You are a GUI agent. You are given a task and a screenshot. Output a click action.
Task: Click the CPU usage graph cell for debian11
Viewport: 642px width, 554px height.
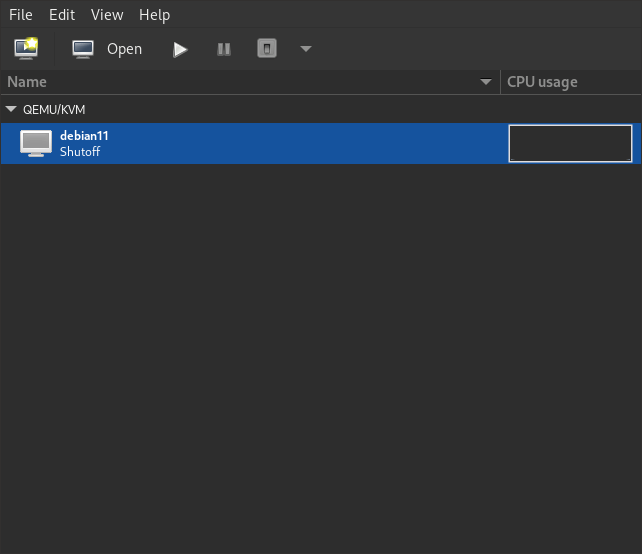pos(570,143)
